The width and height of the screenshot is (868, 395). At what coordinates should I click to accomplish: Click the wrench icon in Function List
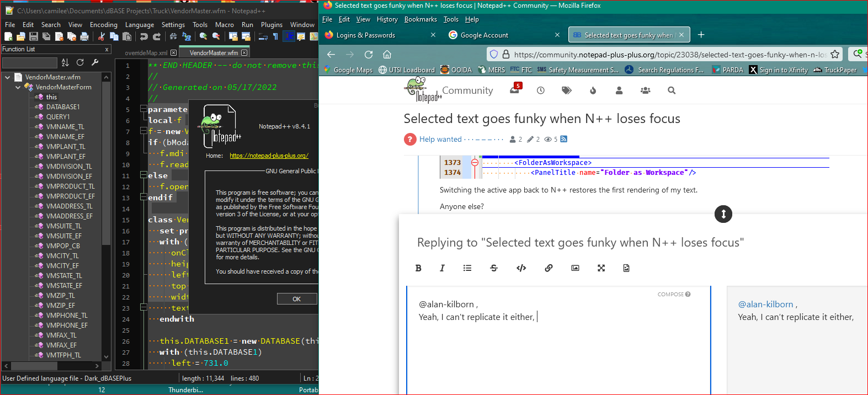95,62
